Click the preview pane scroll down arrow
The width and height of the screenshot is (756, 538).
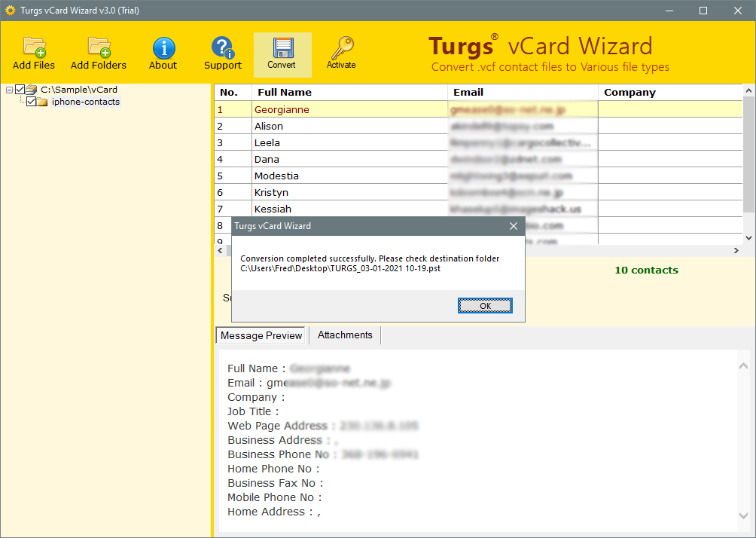tap(743, 516)
